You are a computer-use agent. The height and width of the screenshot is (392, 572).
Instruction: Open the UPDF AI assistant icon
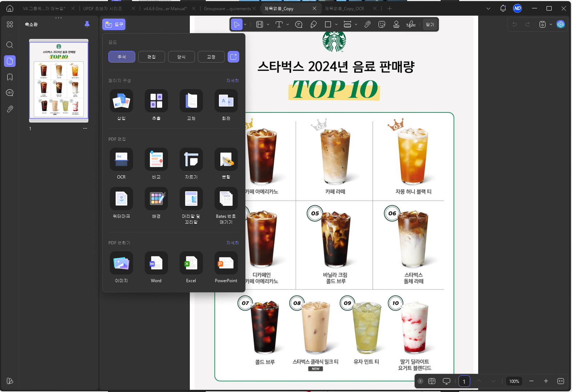(561, 24)
